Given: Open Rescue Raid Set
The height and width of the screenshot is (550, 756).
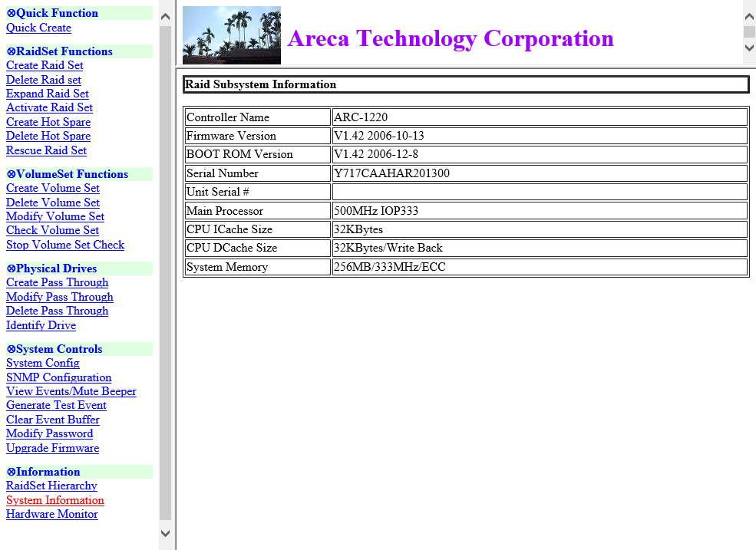Looking at the screenshot, I should [46, 150].
